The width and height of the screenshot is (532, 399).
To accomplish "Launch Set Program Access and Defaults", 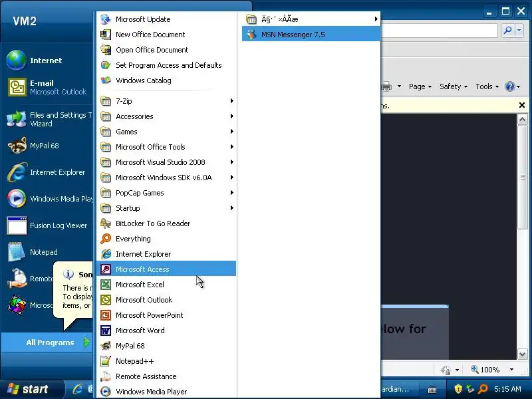I will 166,65.
